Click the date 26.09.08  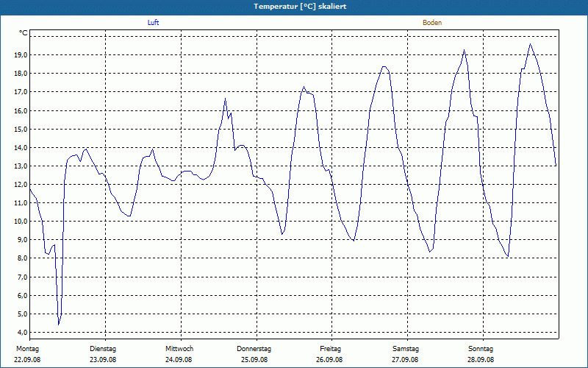point(329,360)
